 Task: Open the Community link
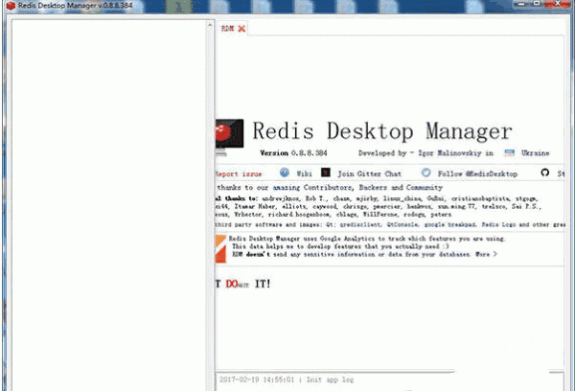click(424, 188)
